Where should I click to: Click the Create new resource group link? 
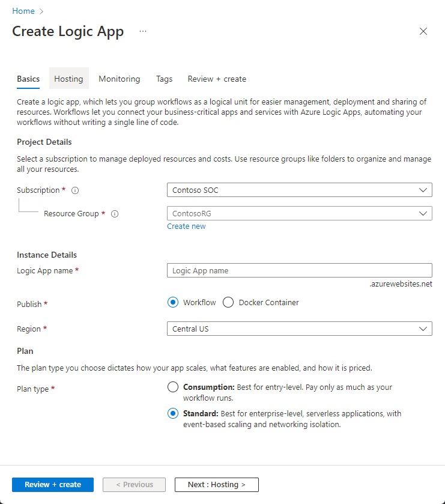coord(186,226)
